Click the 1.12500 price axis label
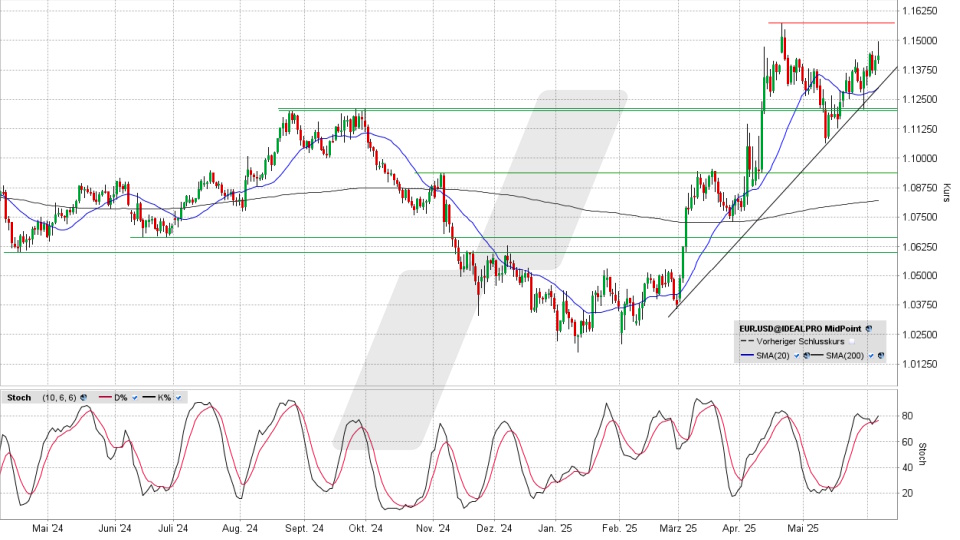The height and width of the screenshot is (540, 960). (921, 99)
